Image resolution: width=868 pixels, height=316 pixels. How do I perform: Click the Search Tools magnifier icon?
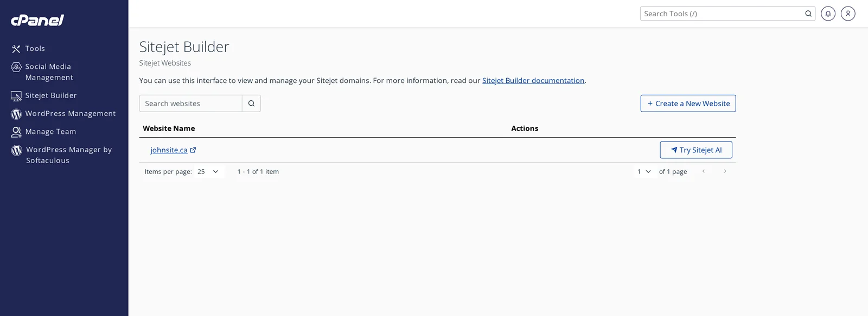(x=808, y=14)
